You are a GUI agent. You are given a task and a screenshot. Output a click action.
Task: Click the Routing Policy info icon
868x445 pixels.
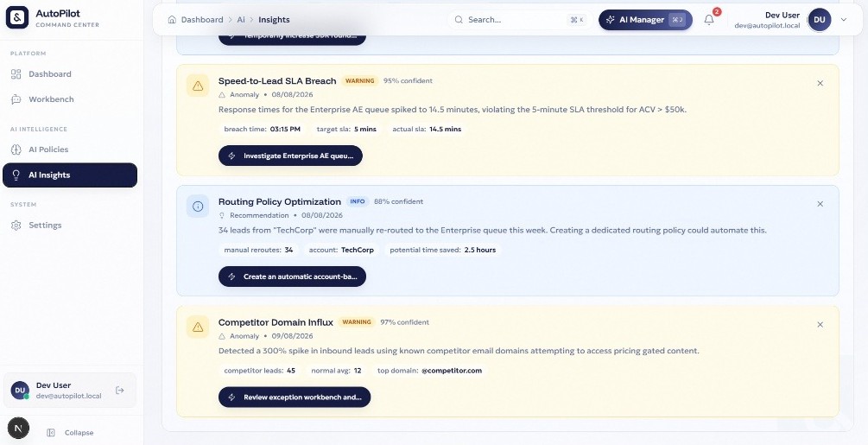(198, 206)
